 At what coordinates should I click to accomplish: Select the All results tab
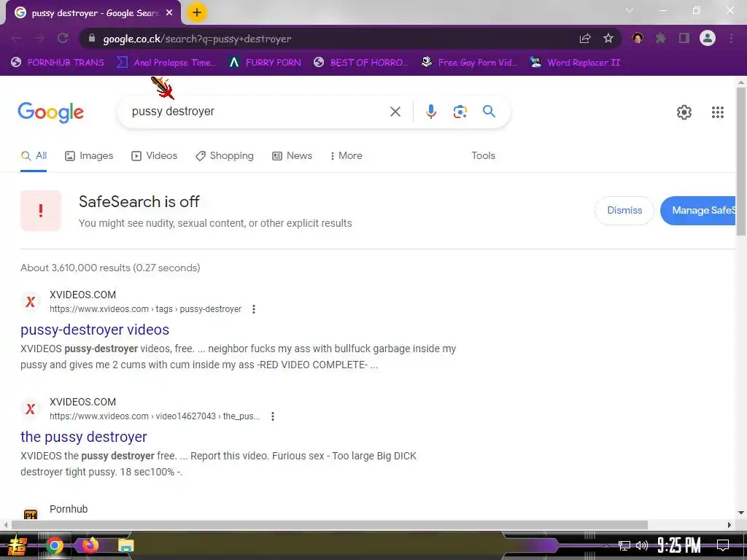point(34,156)
